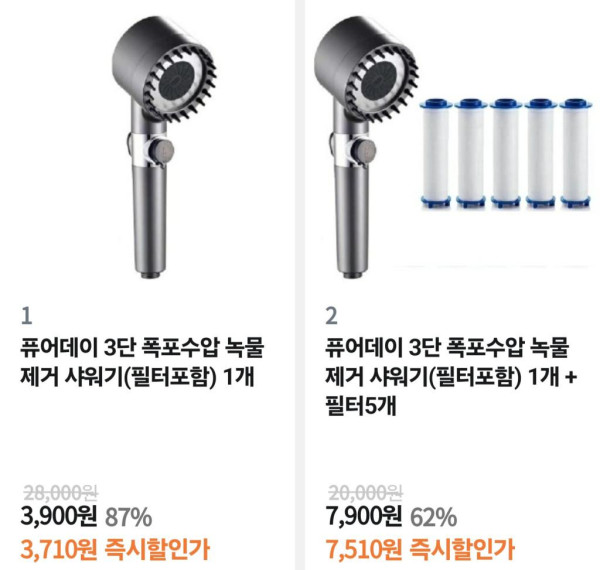Click the 62% discount label
The height and width of the screenshot is (570, 600).
tap(434, 517)
